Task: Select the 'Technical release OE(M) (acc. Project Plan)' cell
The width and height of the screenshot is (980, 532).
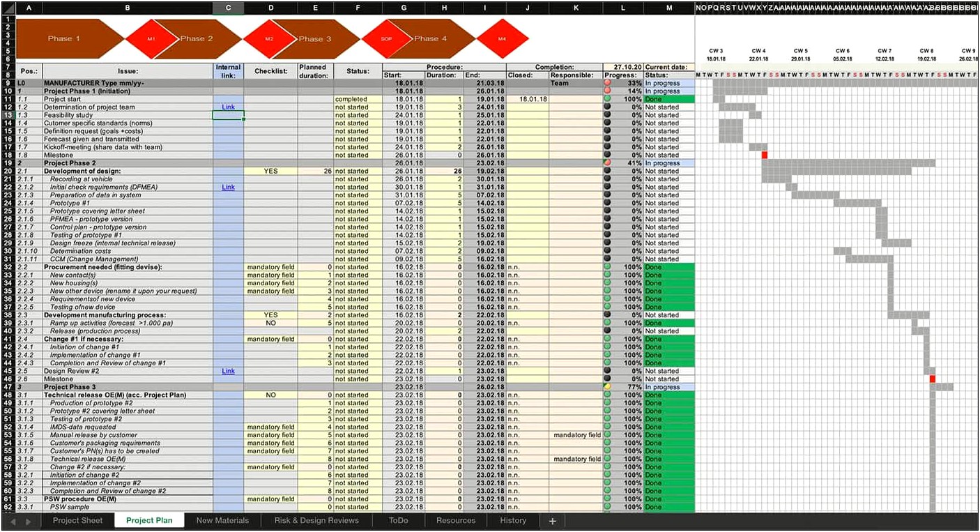Action: (x=128, y=395)
